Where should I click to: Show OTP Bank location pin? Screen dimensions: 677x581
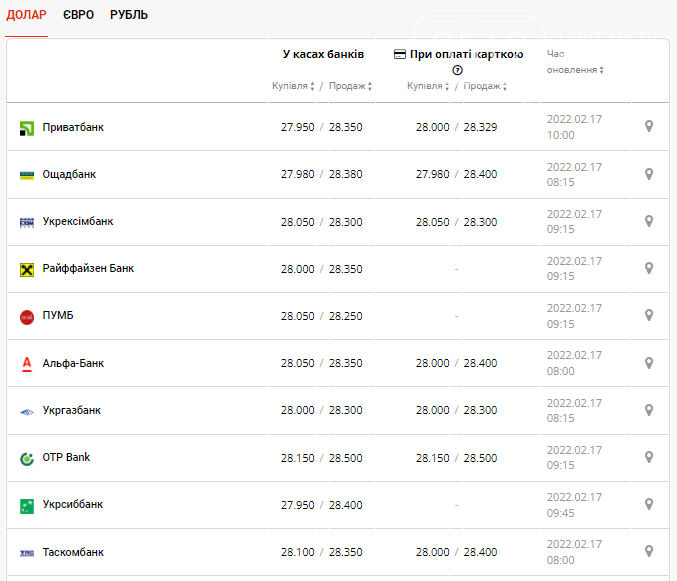pos(649,457)
